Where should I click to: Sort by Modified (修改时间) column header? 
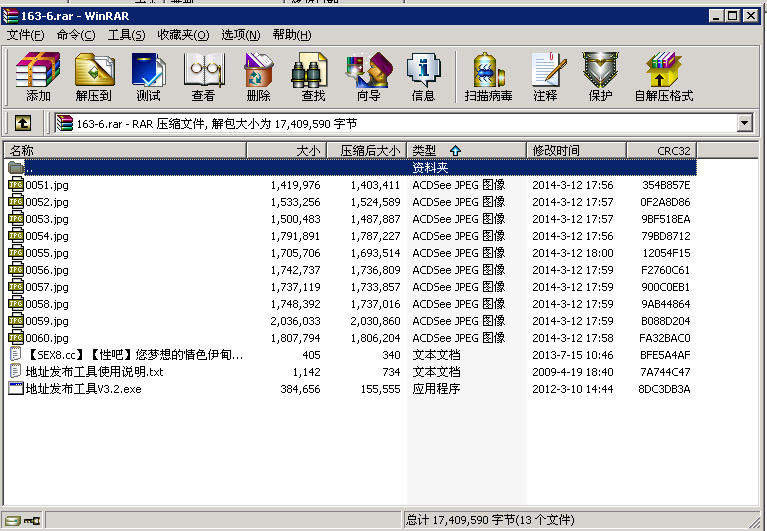pos(576,150)
